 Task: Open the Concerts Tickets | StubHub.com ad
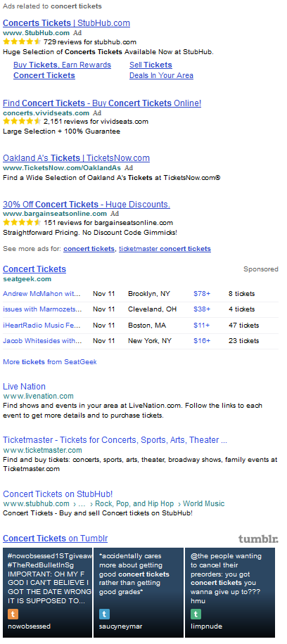coord(66,23)
